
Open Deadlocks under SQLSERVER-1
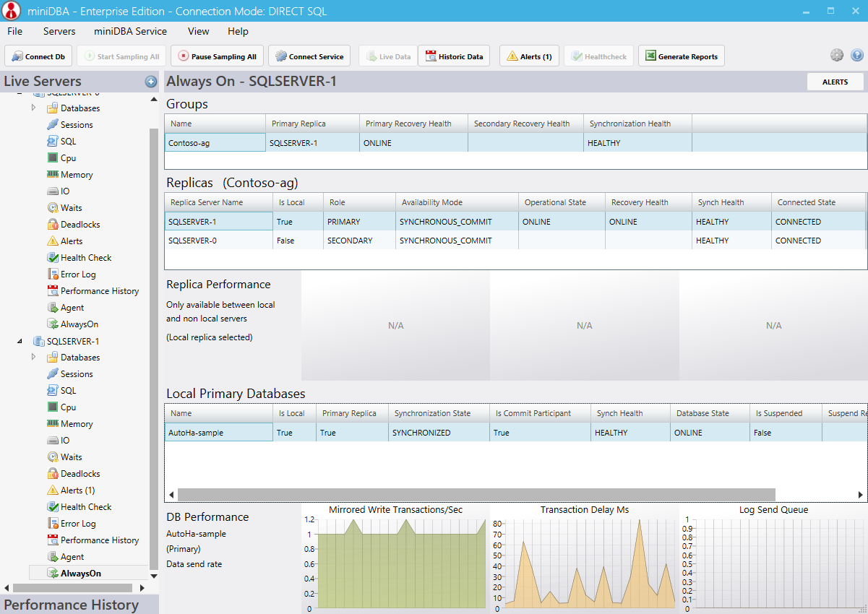tap(73, 474)
